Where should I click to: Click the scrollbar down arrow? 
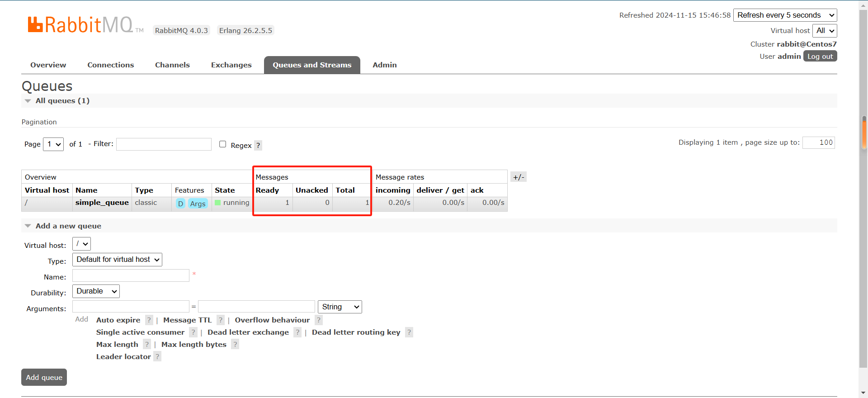point(864,393)
